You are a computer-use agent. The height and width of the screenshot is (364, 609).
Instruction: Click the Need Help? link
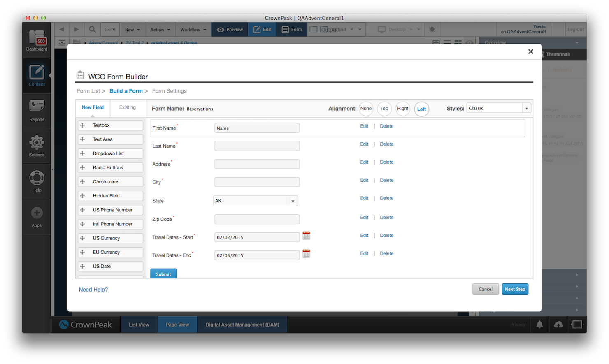pyautogui.click(x=93, y=290)
